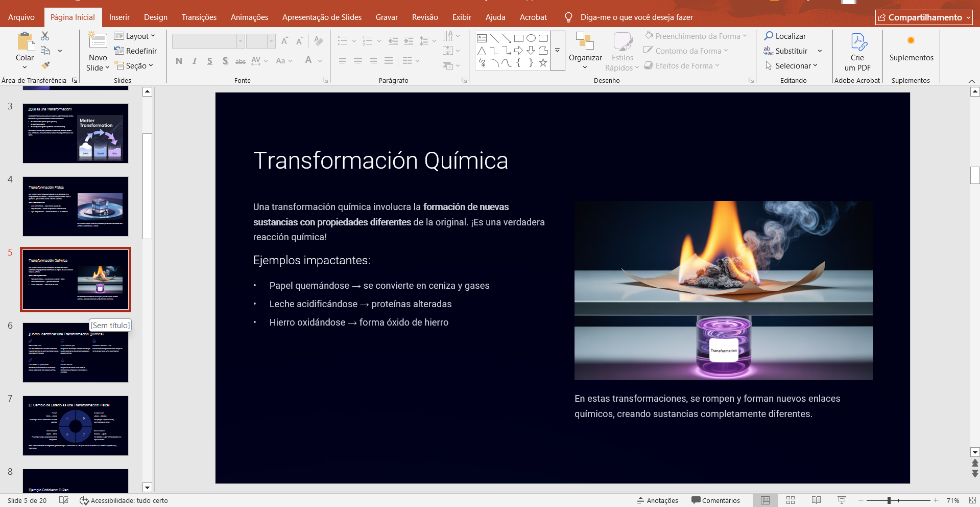This screenshot has height=507, width=980.
Task: Select slide 7 thumbnail
Action: (x=76, y=426)
